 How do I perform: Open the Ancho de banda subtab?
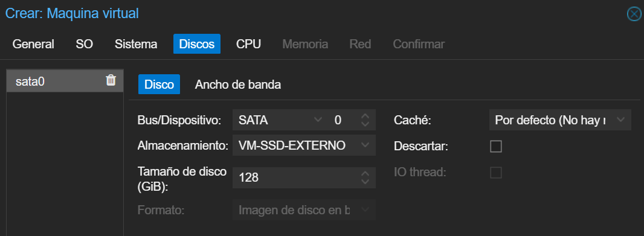238,85
